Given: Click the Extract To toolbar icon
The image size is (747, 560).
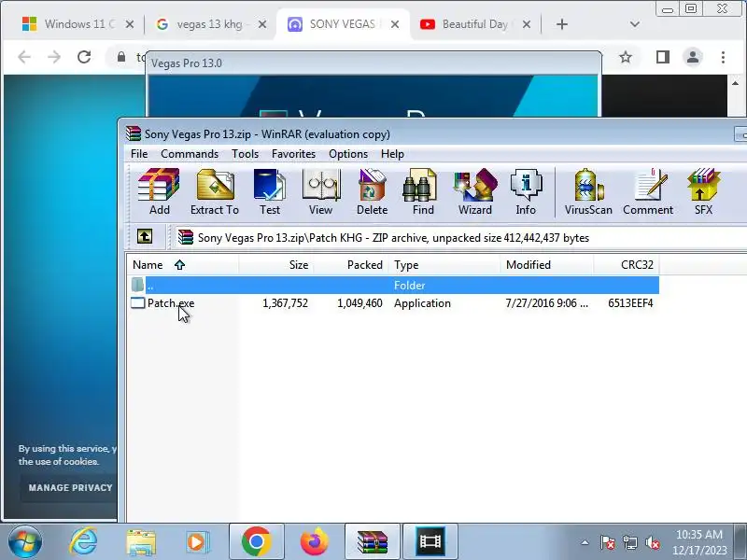Looking at the screenshot, I should 215,191.
